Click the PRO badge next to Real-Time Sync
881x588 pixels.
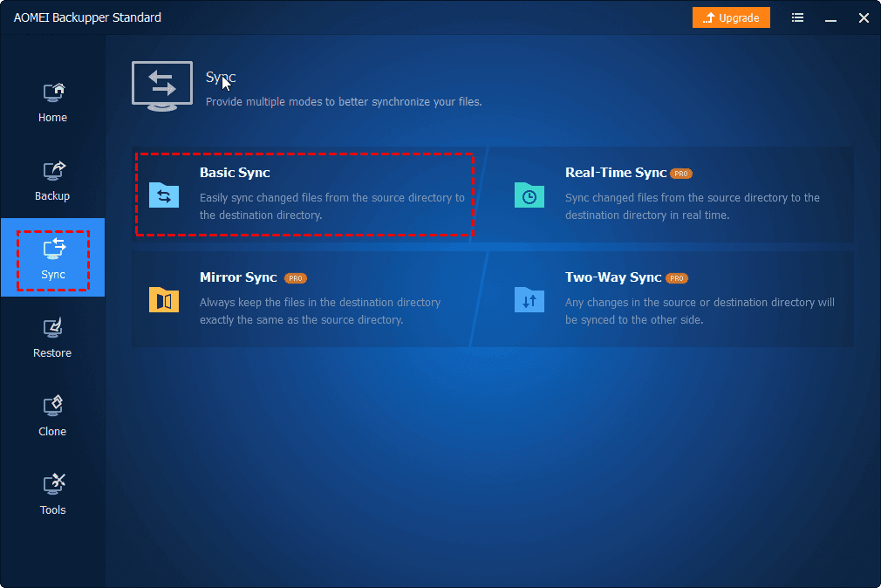pyautogui.click(x=681, y=174)
